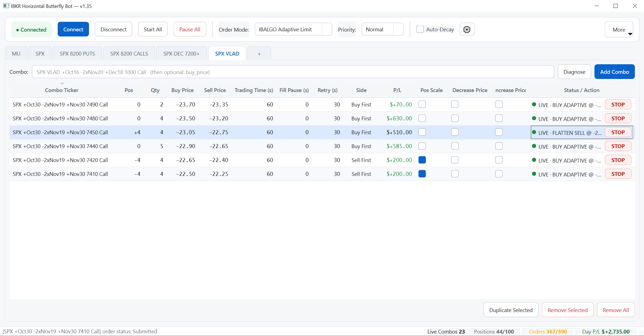The height and width of the screenshot is (336, 644).
Task: Check Decrease Price for 7450 Call row
Action: [455, 132]
